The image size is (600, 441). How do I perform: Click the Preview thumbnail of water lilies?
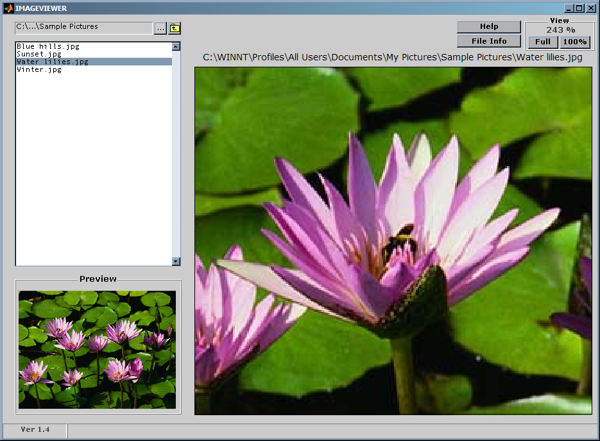[x=95, y=350]
